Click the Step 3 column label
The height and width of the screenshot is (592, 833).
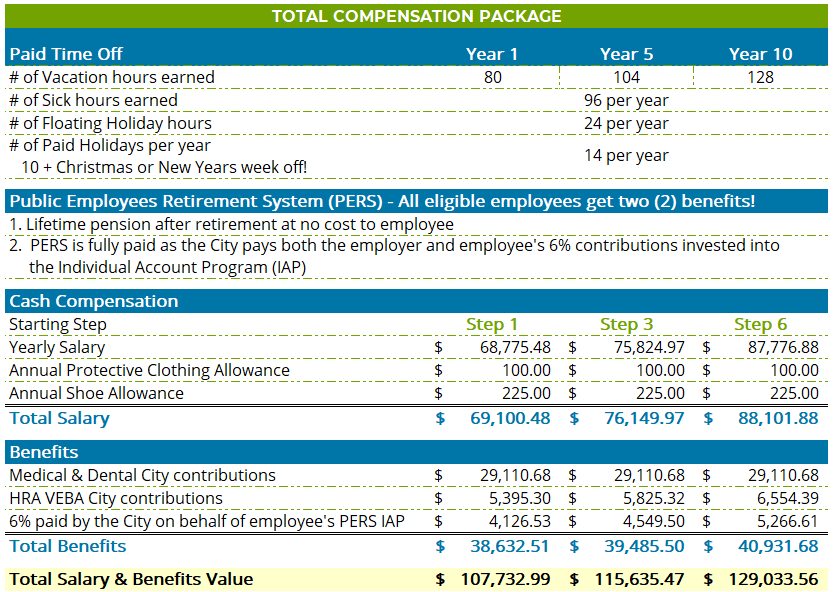coord(627,325)
